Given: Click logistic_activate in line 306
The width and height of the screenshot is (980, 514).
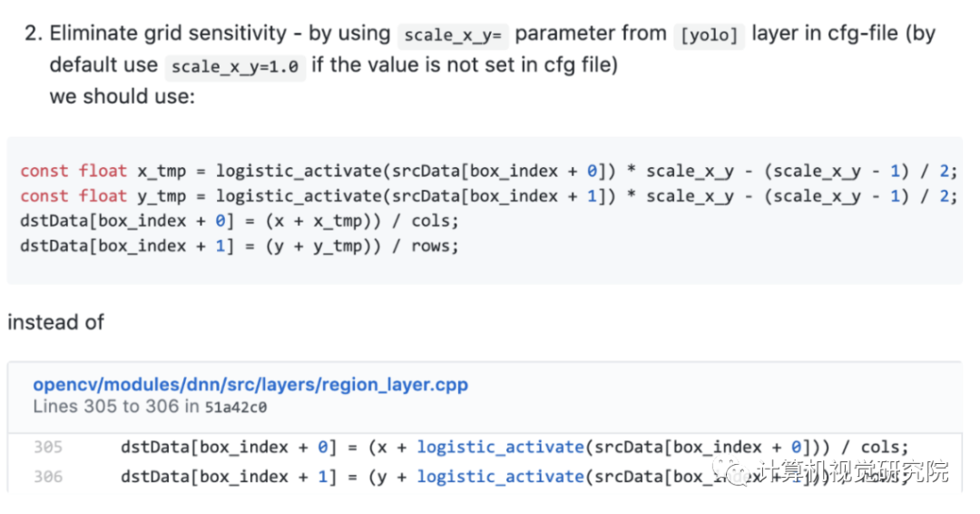Looking at the screenshot, I should coord(500,477).
